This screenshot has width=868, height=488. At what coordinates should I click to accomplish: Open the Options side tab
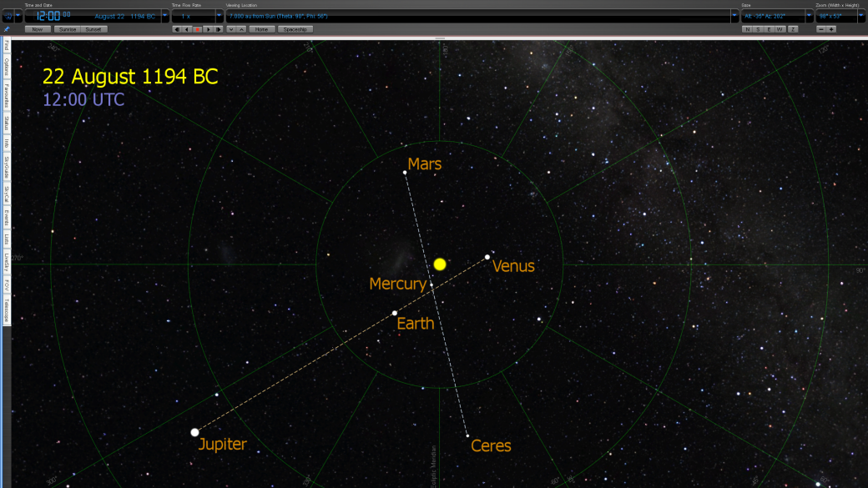pyautogui.click(x=7, y=67)
